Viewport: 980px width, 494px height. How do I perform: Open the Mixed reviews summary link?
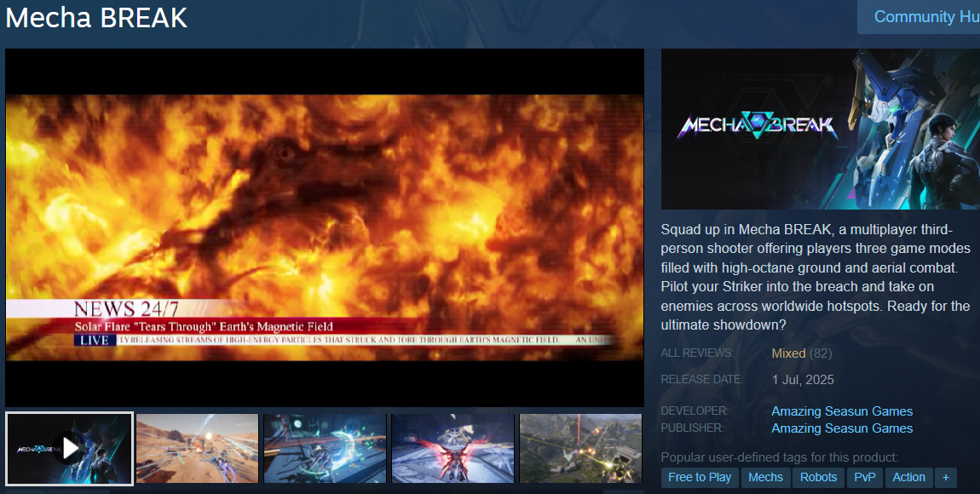788,353
